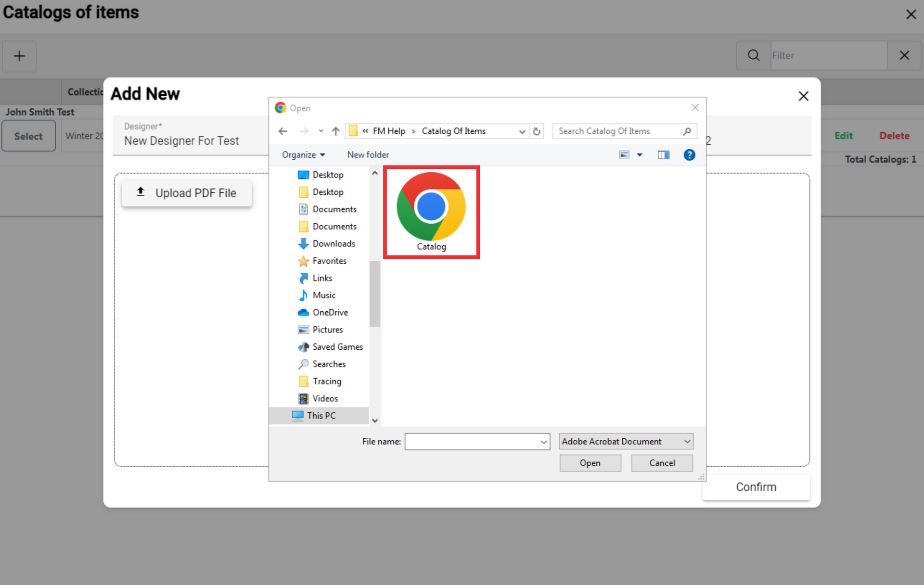Open Downloads in navigation pane

(x=326, y=244)
